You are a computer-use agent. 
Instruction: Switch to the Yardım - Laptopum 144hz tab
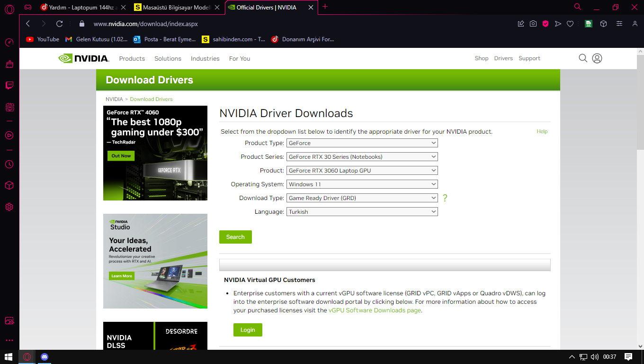coord(83,7)
